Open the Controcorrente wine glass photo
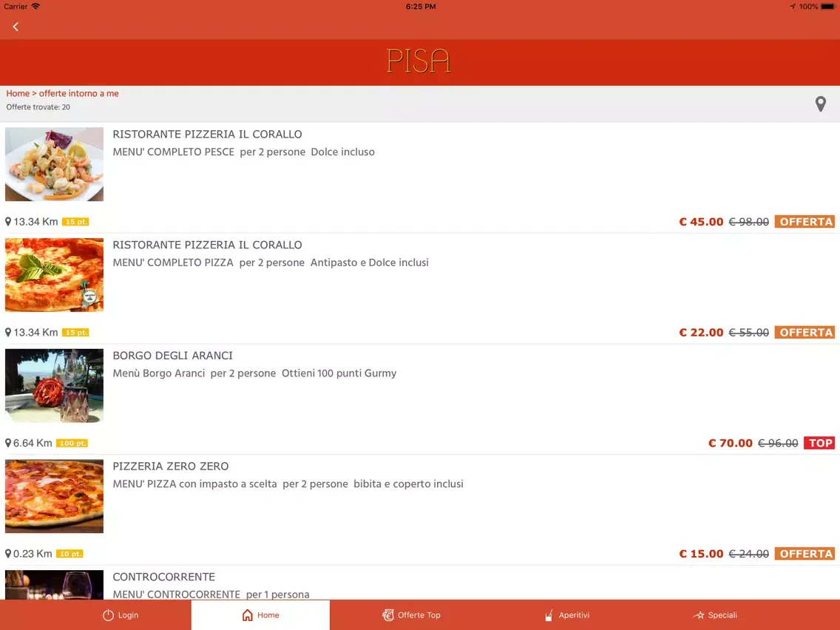Viewport: 840px width, 630px height. click(54, 585)
